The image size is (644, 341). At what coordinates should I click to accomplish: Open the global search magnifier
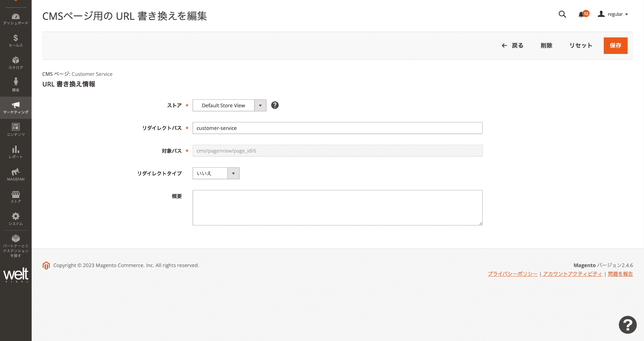point(562,14)
